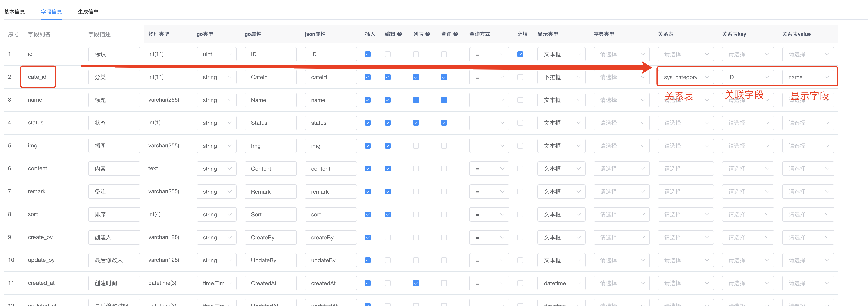Open 关系表key dropdown for content row
This screenshot has width=868, height=306.
tap(748, 169)
